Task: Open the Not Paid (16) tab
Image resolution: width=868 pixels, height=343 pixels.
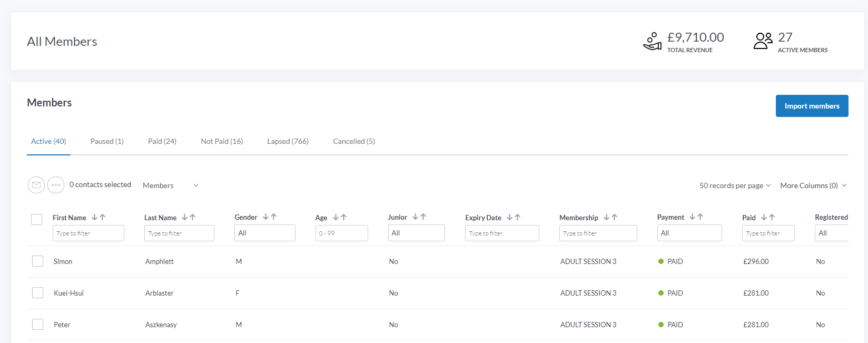Action: pyautogui.click(x=222, y=141)
